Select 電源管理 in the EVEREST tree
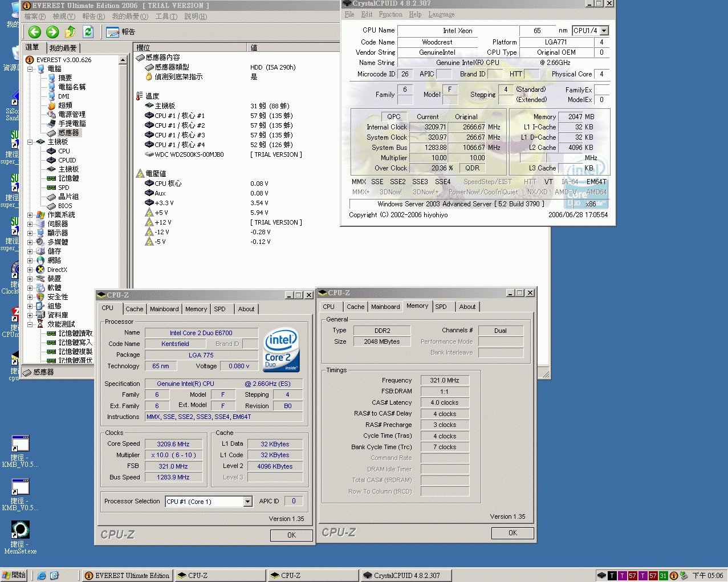Viewport: 728px width, 582px height. pyautogui.click(x=72, y=115)
